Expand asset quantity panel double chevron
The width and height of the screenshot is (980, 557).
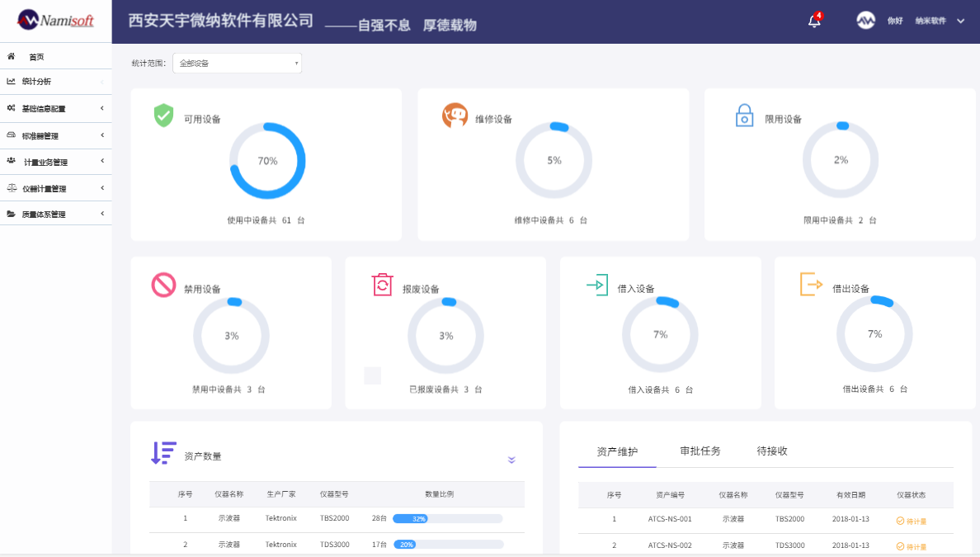pyautogui.click(x=511, y=460)
